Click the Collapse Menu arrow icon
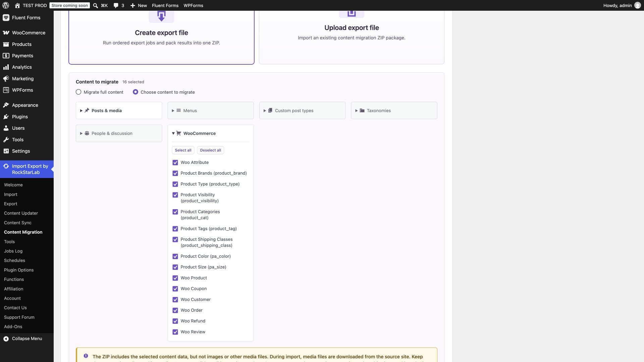This screenshot has height=362, width=644. [6, 339]
